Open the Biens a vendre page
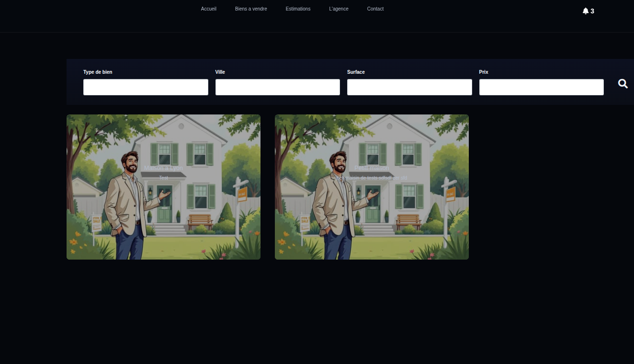Screen dimensions: 634x364 251,9
